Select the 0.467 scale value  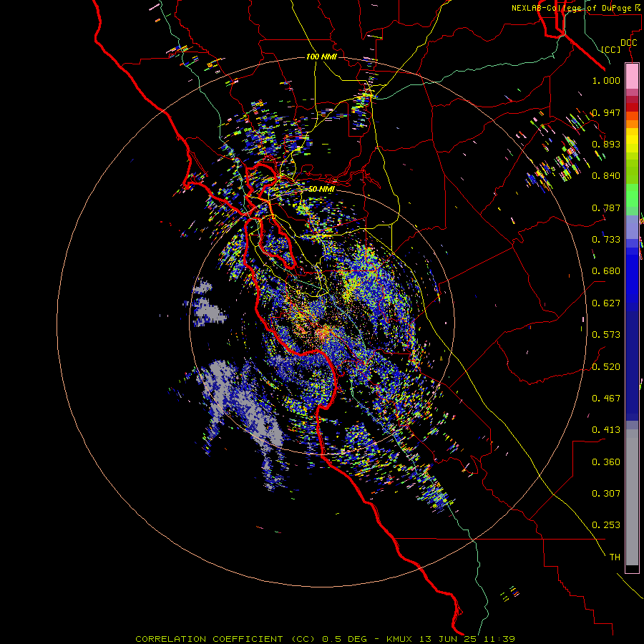606,399
